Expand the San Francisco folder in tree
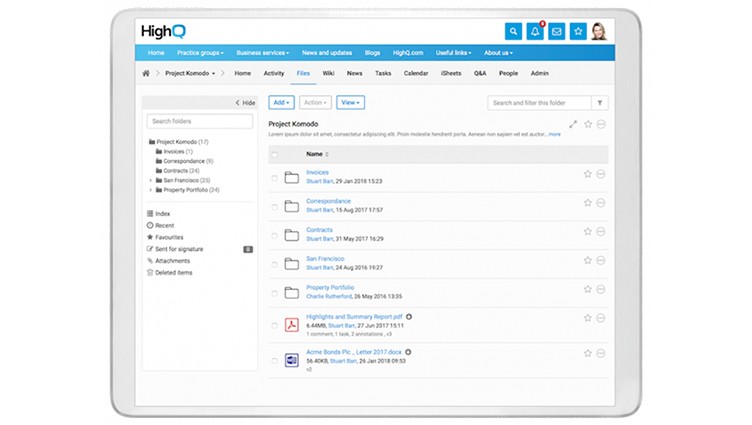The width and height of the screenshot is (752, 425). [151, 180]
